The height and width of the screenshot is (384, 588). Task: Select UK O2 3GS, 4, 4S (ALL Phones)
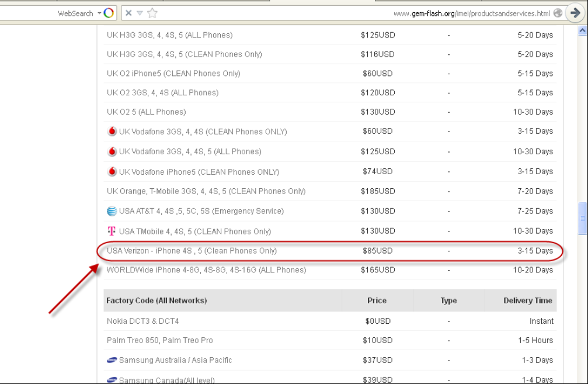coord(162,92)
